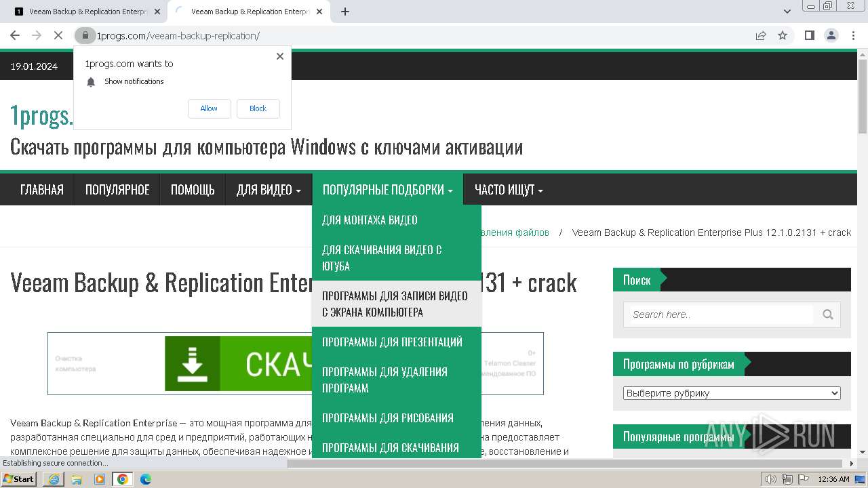Open the ПОМОЩЬ menu item
Viewport: 868px width, 488px height.
[x=193, y=190]
